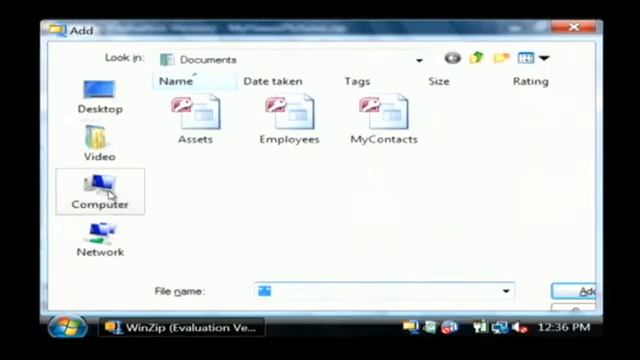
Task: Close the Add dialog
Action: tap(574, 27)
